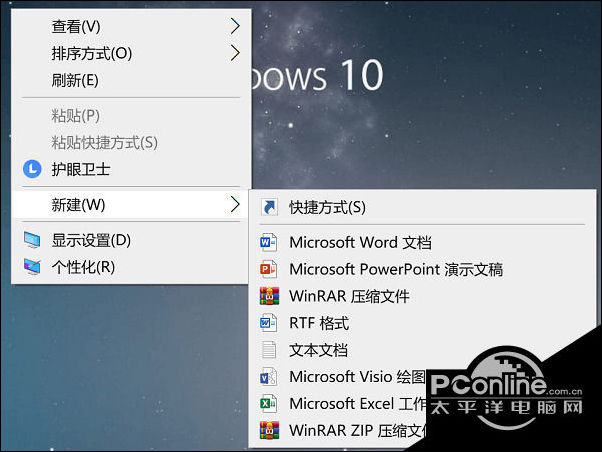Screen dimensions: 602x452
Task: Click the 新建(W) submenu chevron
Action: pos(235,204)
